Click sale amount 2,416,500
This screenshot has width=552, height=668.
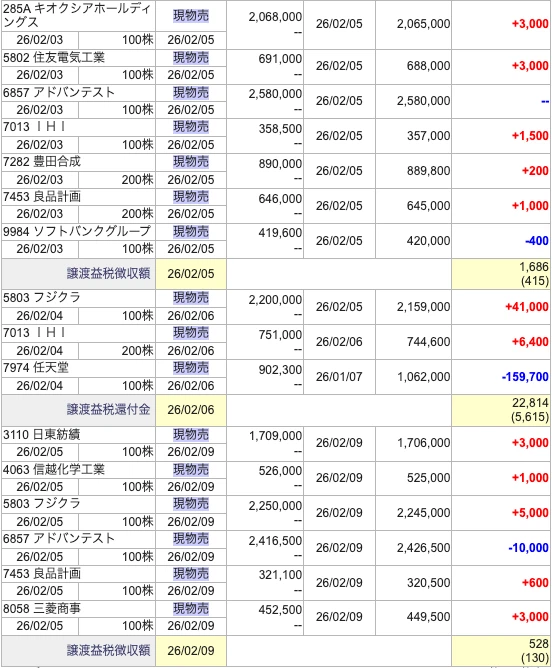(275, 541)
